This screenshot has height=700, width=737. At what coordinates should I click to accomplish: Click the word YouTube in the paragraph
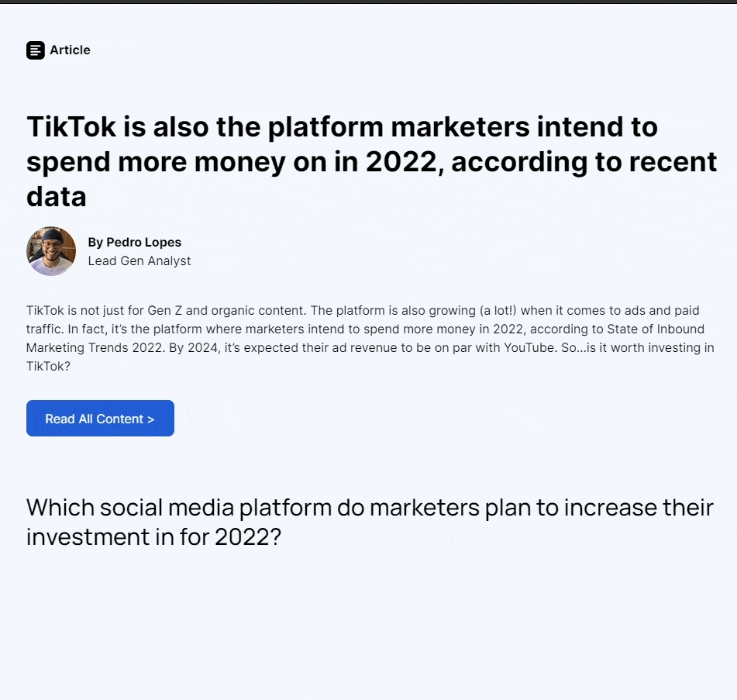point(529,347)
